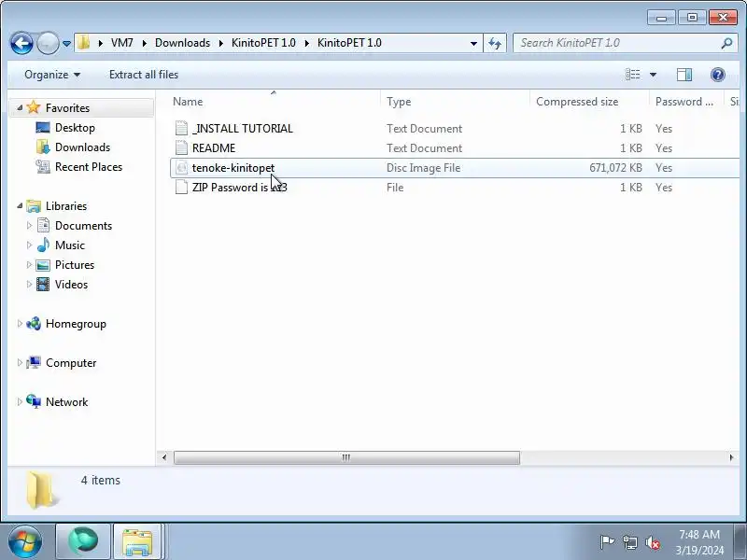Open the Organize menu
This screenshot has height=560, width=747.
(x=52, y=75)
